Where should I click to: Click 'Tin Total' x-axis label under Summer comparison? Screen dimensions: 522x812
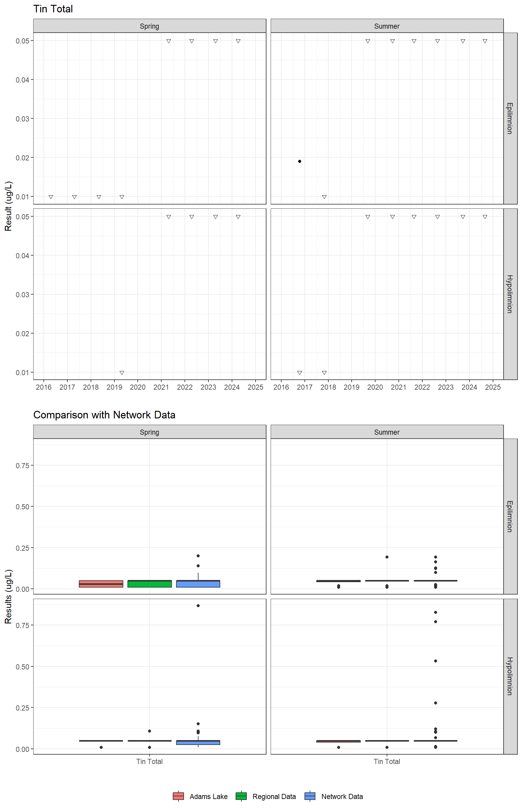click(x=387, y=762)
